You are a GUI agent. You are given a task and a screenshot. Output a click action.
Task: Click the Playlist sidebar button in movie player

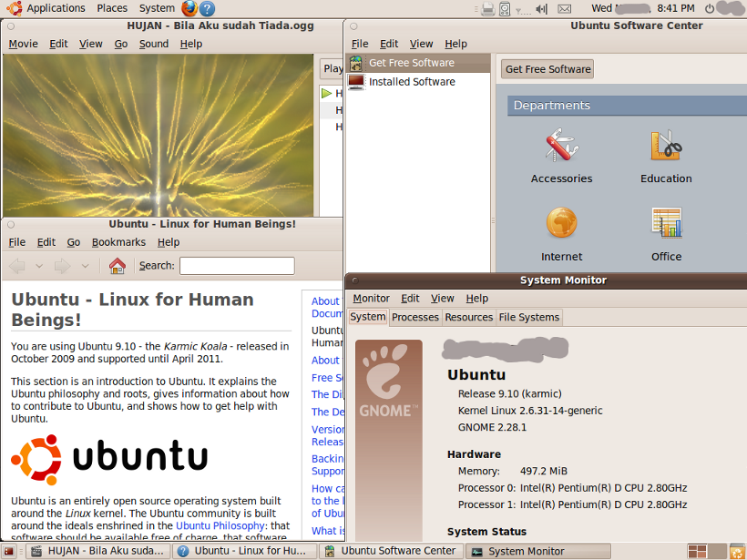click(x=332, y=68)
